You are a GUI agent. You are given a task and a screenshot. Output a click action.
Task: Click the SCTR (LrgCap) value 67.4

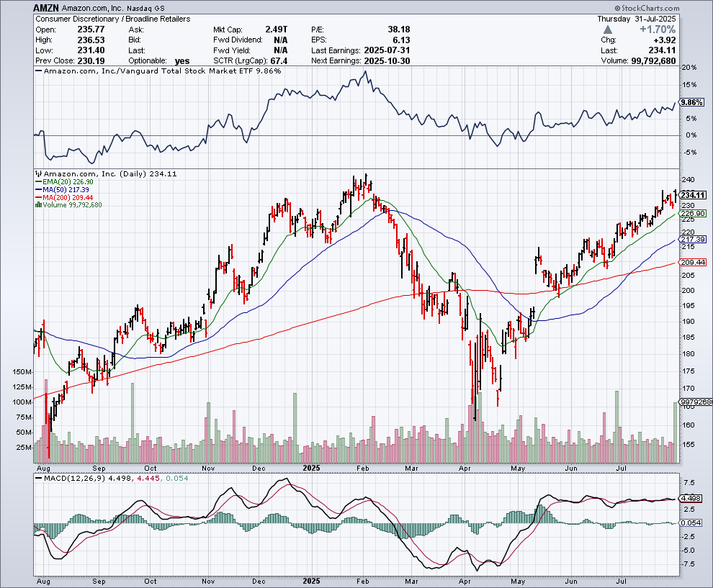click(279, 61)
